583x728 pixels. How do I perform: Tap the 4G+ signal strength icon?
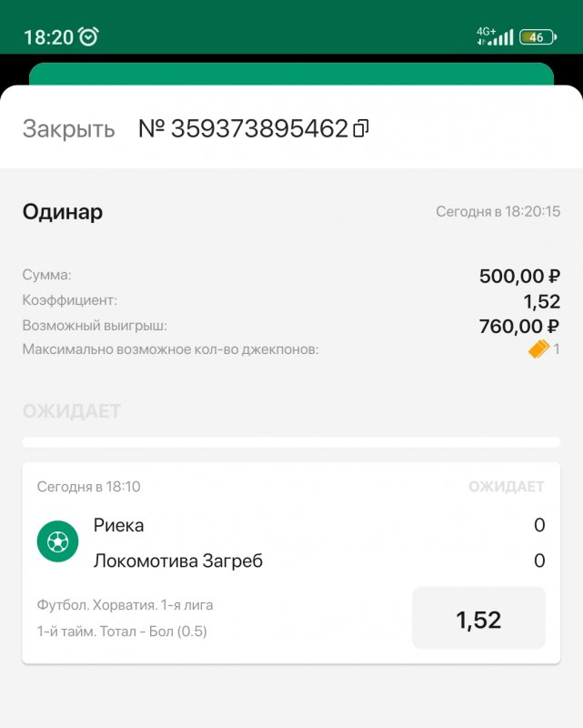pyautogui.click(x=495, y=36)
